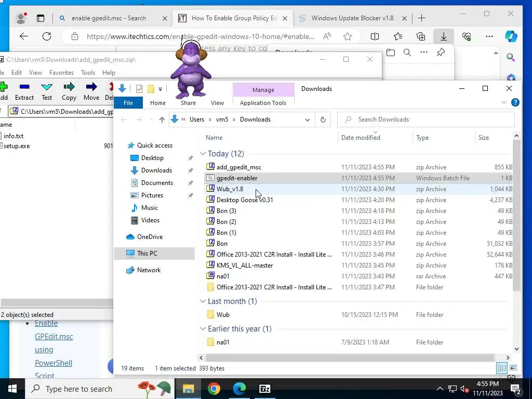Open File Explorer help icon
Viewport: 532px width, 399px height.
(515, 102)
